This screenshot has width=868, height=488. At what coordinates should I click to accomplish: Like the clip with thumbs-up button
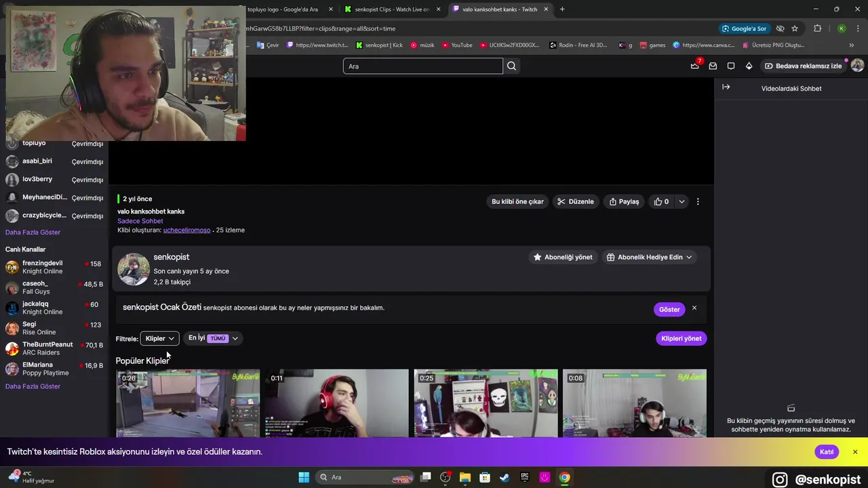pyautogui.click(x=661, y=201)
